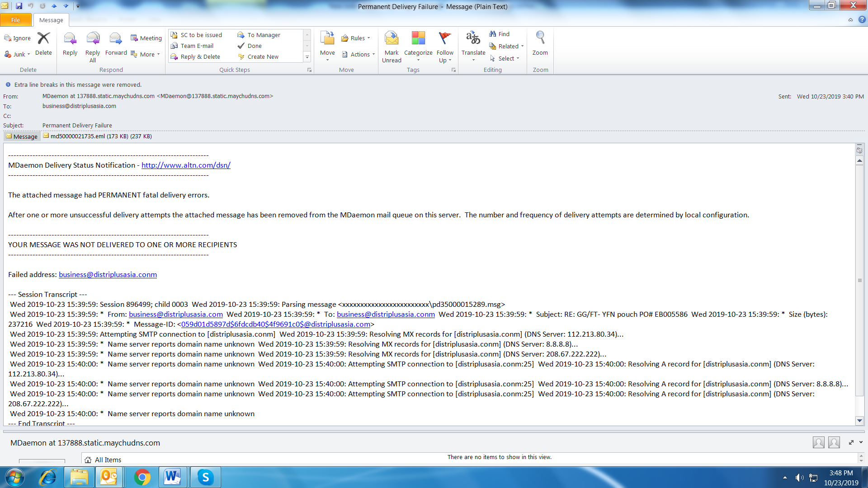Click the message body scrollbar down arrow

tap(859, 421)
